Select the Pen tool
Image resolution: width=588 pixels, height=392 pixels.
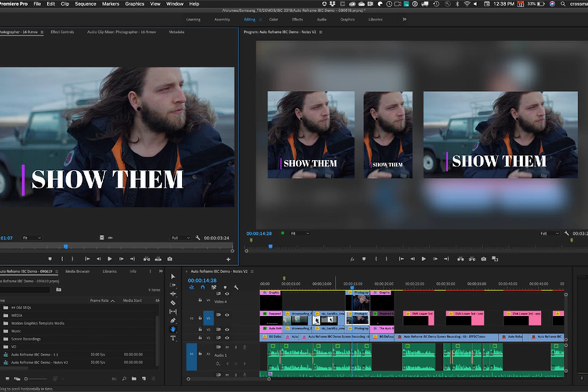click(173, 320)
